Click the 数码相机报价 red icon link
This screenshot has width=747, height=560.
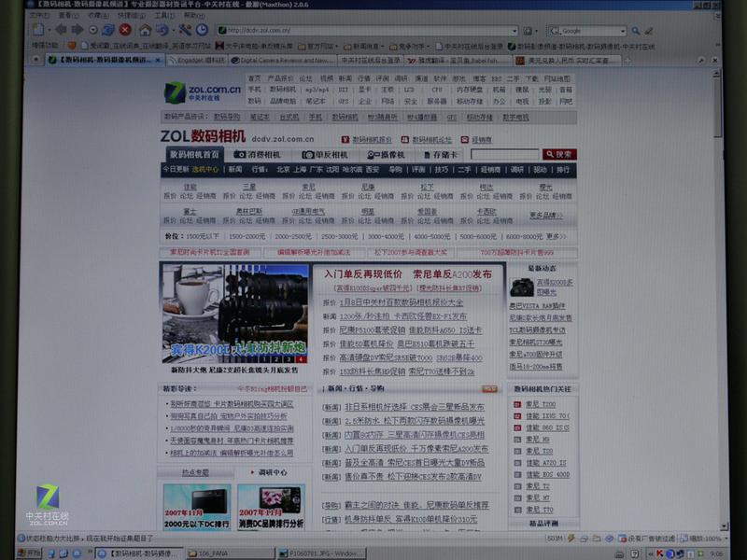(366, 139)
